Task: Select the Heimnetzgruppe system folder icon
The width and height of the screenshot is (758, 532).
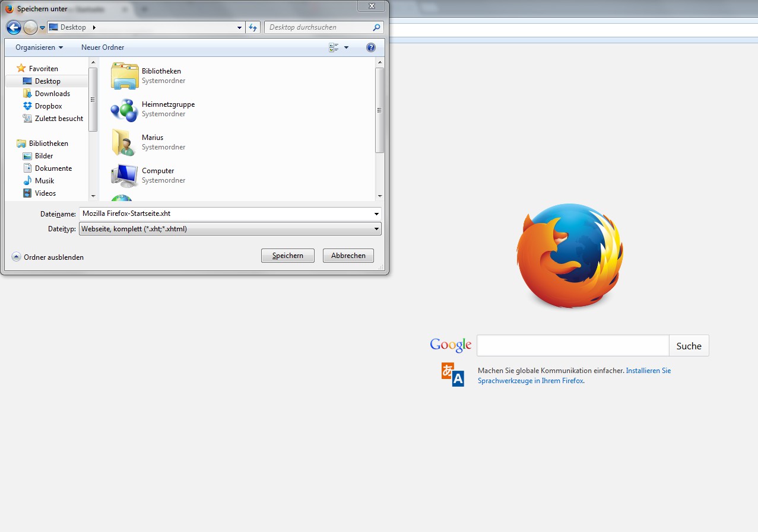Action: pyautogui.click(x=124, y=109)
